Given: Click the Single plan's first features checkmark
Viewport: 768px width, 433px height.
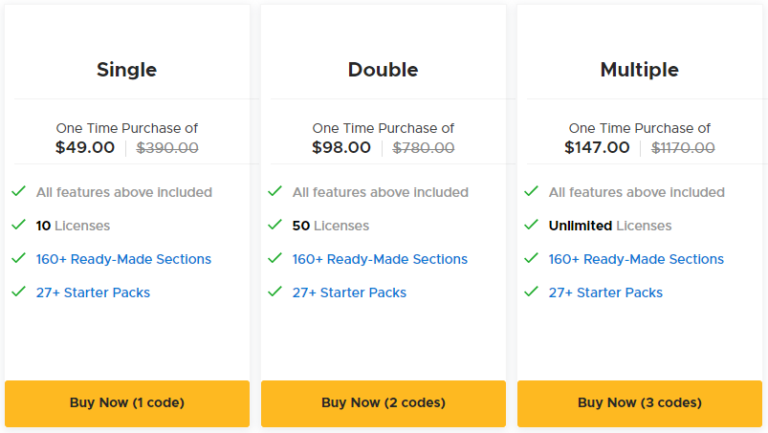Looking at the screenshot, I should click(18, 191).
